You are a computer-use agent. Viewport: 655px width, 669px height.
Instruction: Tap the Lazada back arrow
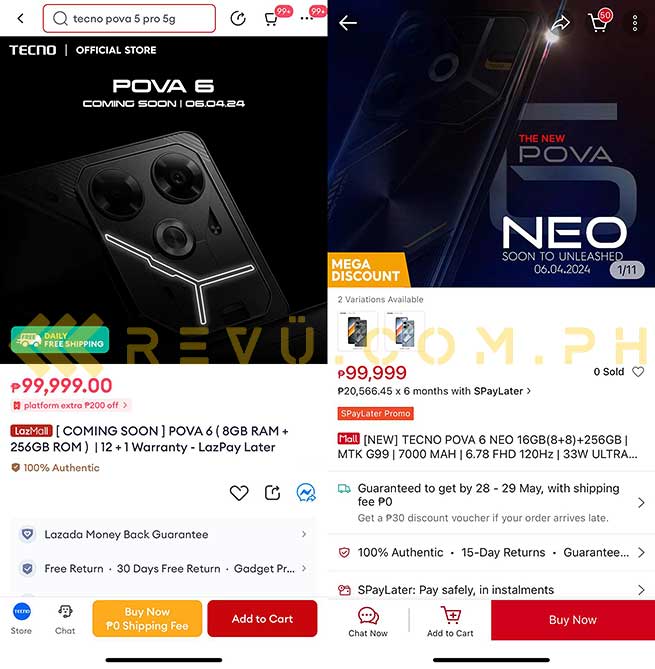(20, 18)
